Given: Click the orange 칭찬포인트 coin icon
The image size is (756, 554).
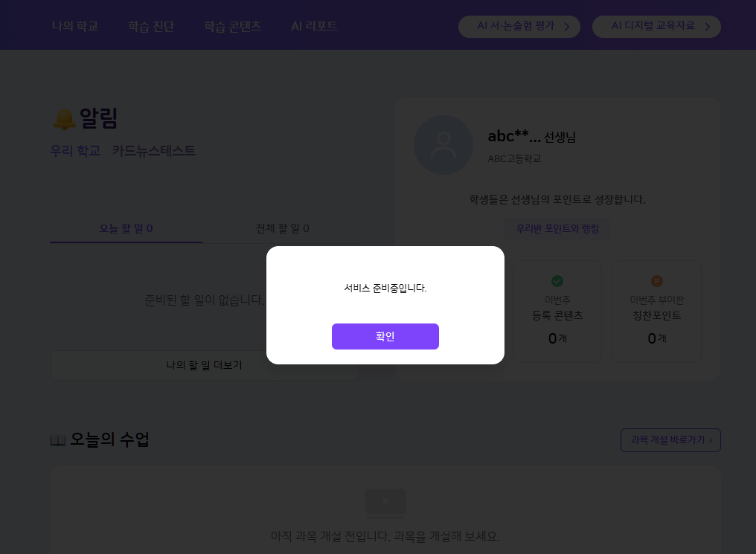Looking at the screenshot, I should pyautogui.click(x=656, y=281).
